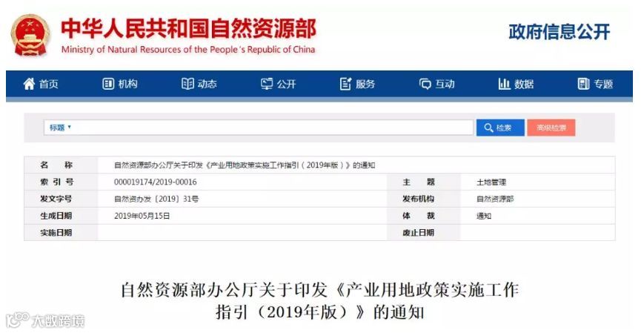Click the chat bubble icon beside 互动

425,84
